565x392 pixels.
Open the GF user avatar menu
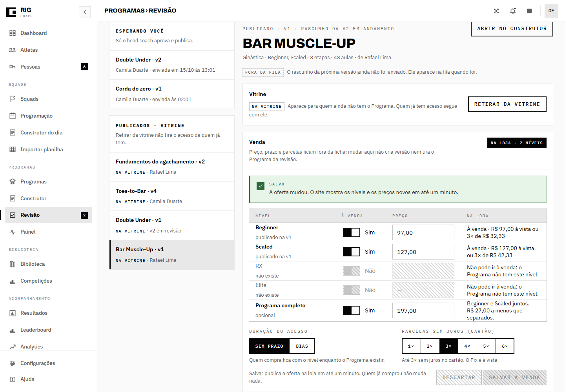click(x=551, y=11)
